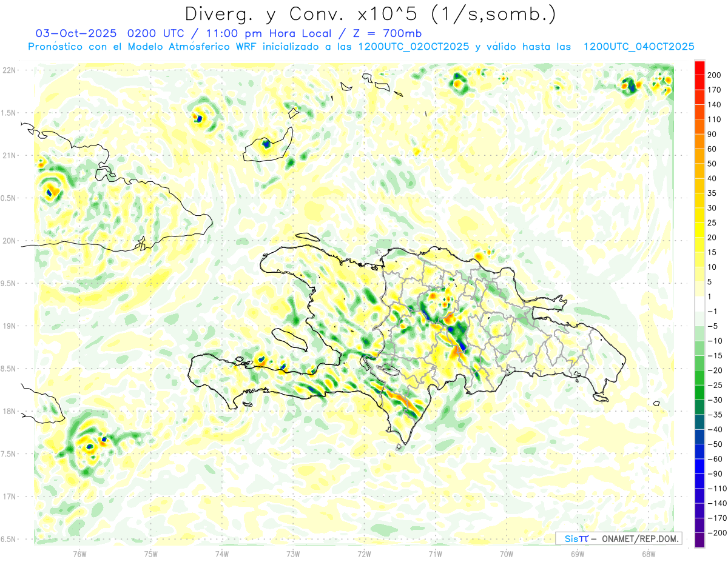This screenshot has height=562, width=728.
Task: Click the '75W' longitude label
Action: click(x=151, y=553)
